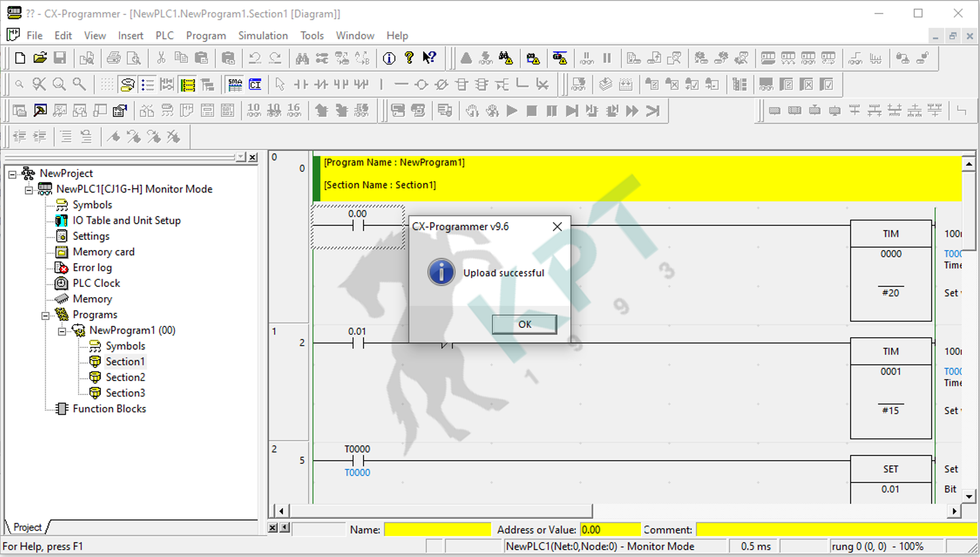The image size is (980, 557).
Task: Click OK in Upload successful dialog
Action: click(x=524, y=324)
